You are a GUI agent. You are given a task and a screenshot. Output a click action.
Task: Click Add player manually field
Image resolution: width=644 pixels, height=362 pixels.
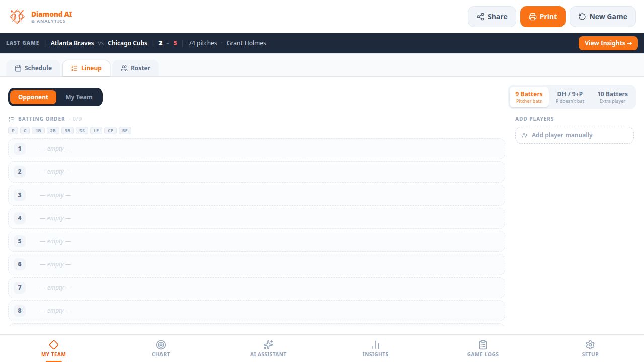[x=575, y=135]
